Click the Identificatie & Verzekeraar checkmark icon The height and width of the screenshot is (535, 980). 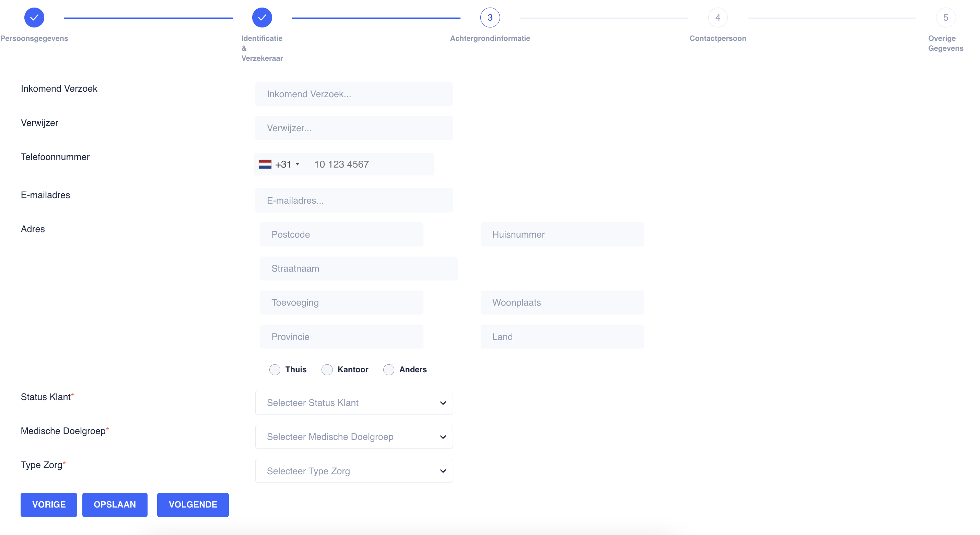(262, 18)
